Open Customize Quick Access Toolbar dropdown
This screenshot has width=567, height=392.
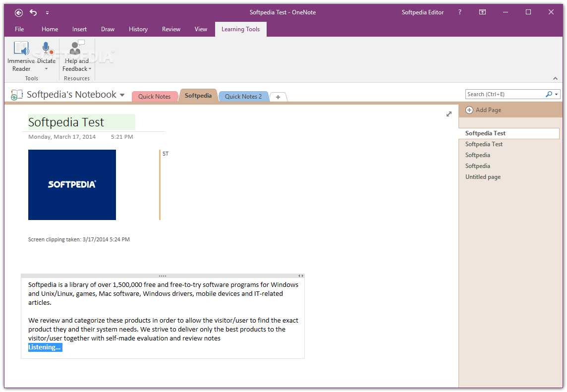pos(48,13)
